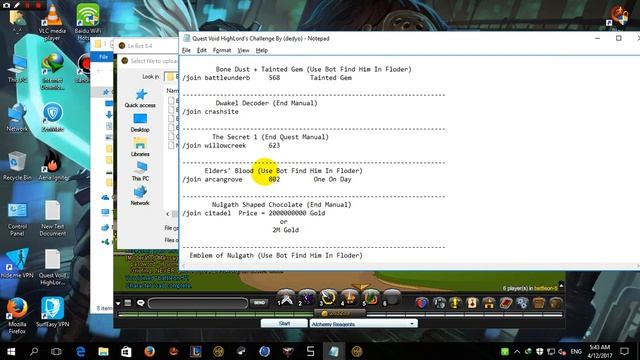Viewport: 640px width, 360px height.
Task: Open VLC media player desktop icon
Action: (52, 22)
